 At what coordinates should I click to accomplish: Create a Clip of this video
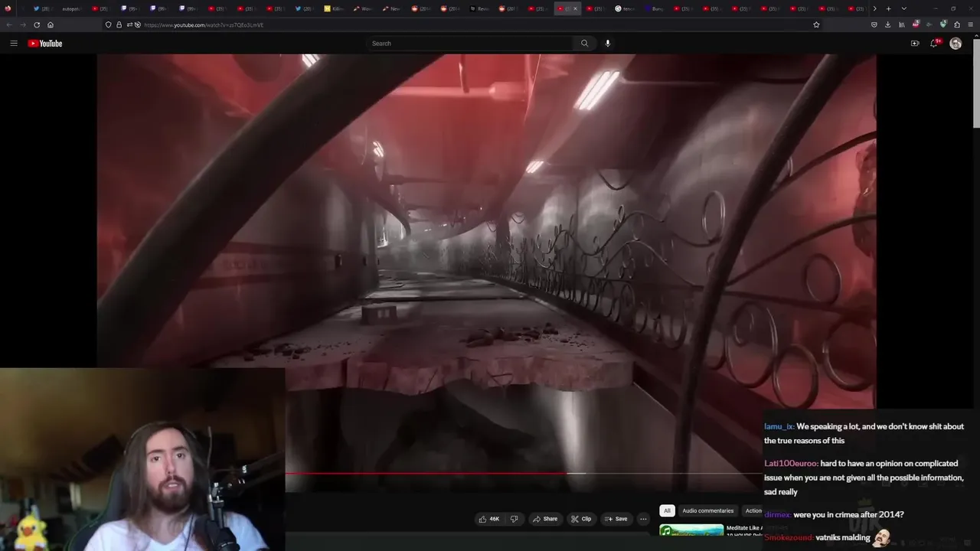(x=581, y=519)
